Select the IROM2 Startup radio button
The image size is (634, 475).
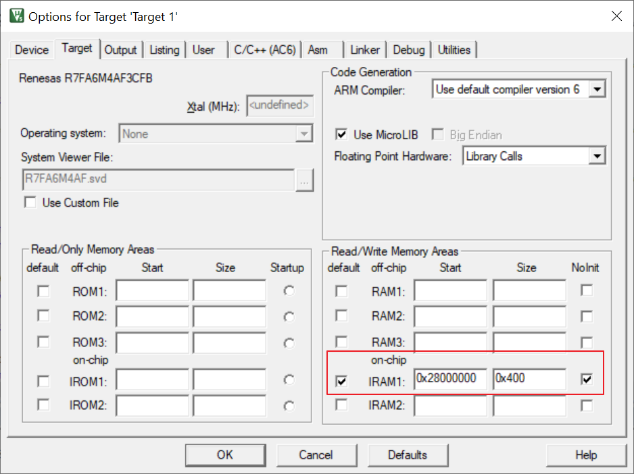pyautogui.click(x=289, y=406)
